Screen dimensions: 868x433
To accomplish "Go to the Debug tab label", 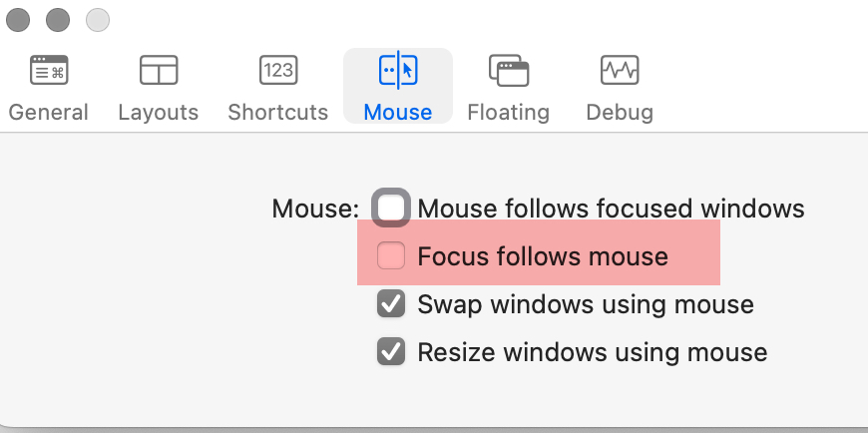I will (x=620, y=113).
